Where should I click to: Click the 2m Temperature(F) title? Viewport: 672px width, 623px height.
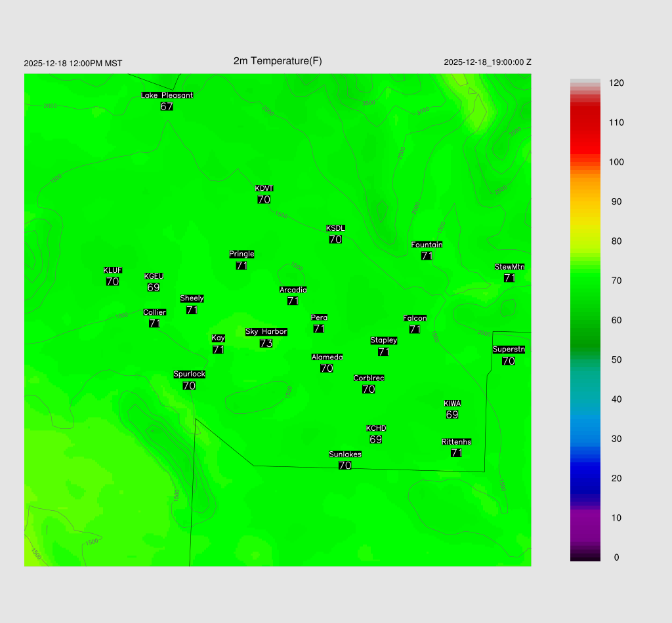pyautogui.click(x=278, y=61)
